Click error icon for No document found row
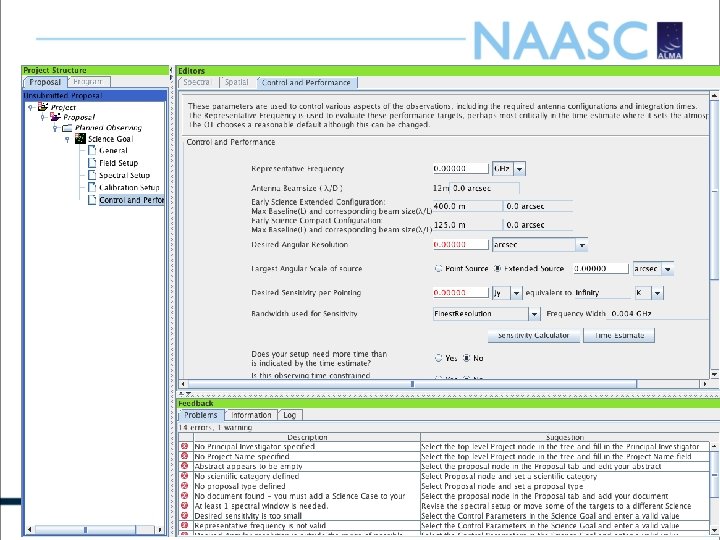 tap(185, 496)
